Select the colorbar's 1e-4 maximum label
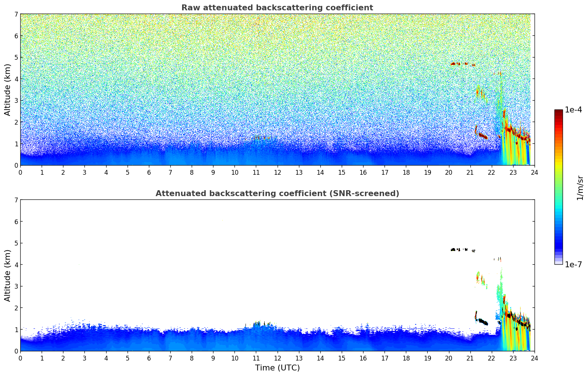Viewport: 588px width, 376px height. (x=573, y=110)
